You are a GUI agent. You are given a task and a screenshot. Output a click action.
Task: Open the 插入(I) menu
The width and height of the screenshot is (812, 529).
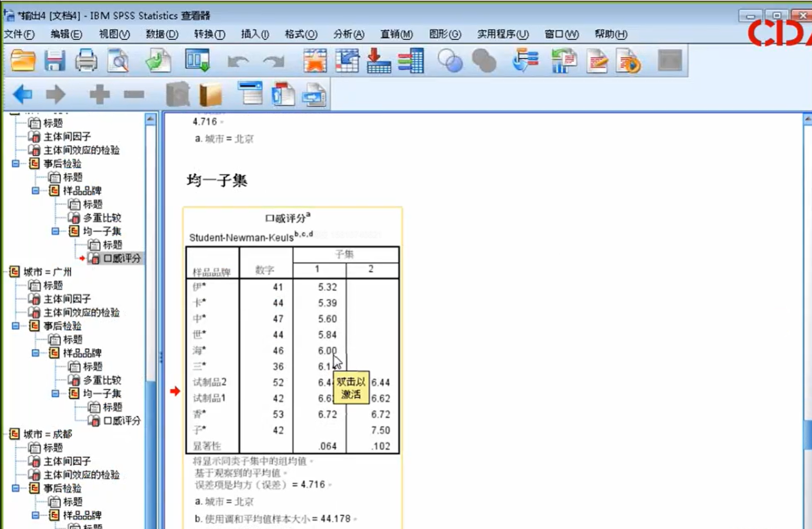pos(255,34)
